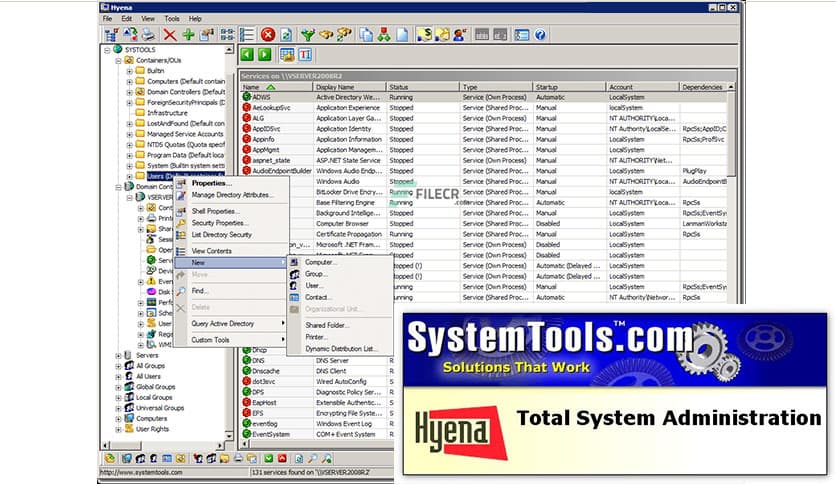The height and width of the screenshot is (484, 836).
Task: Sort services by the Startup column header
Action: 569,87
